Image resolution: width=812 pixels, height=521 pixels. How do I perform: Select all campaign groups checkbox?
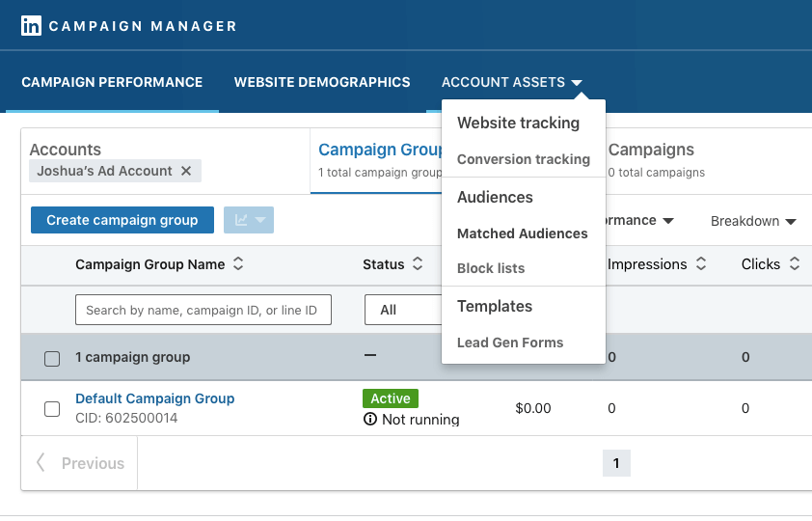pyautogui.click(x=52, y=358)
